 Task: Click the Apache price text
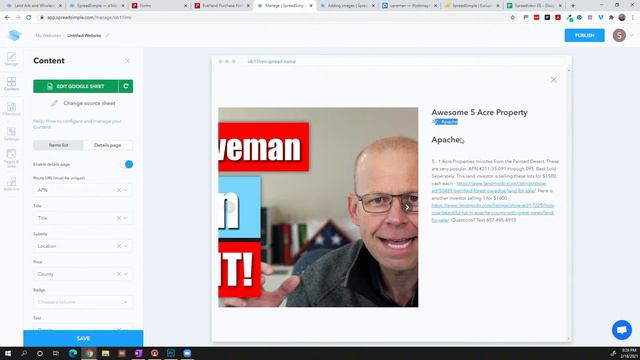pyautogui.click(x=446, y=140)
